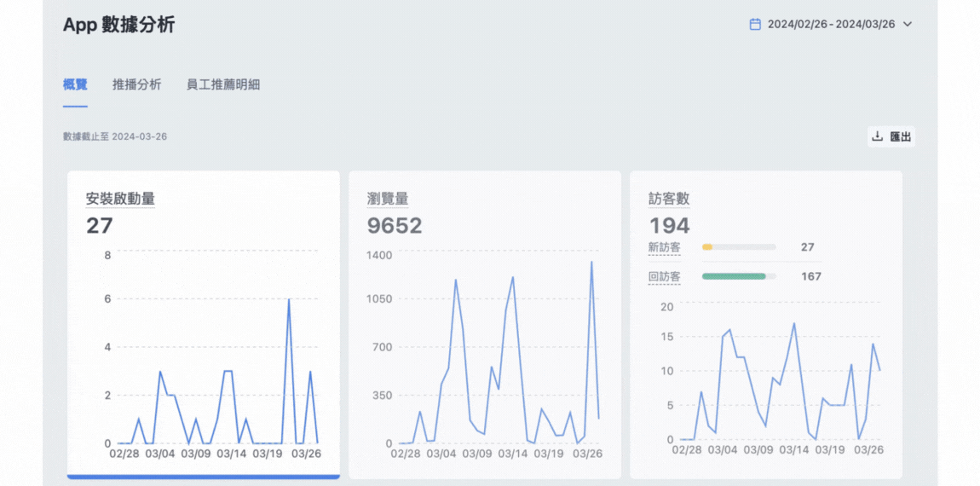Click the peak at 6 in 安裝啟動量 chart
980x486 pixels.
(x=289, y=299)
